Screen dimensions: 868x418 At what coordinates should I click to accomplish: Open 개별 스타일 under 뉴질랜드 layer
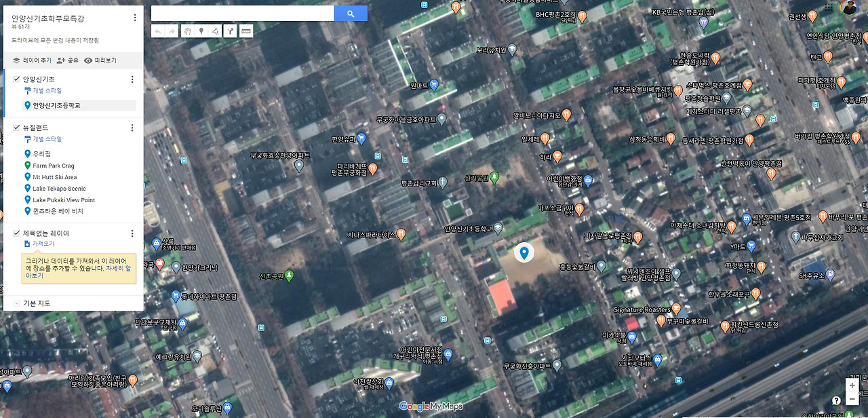pyautogui.click(x=43, y=138)
